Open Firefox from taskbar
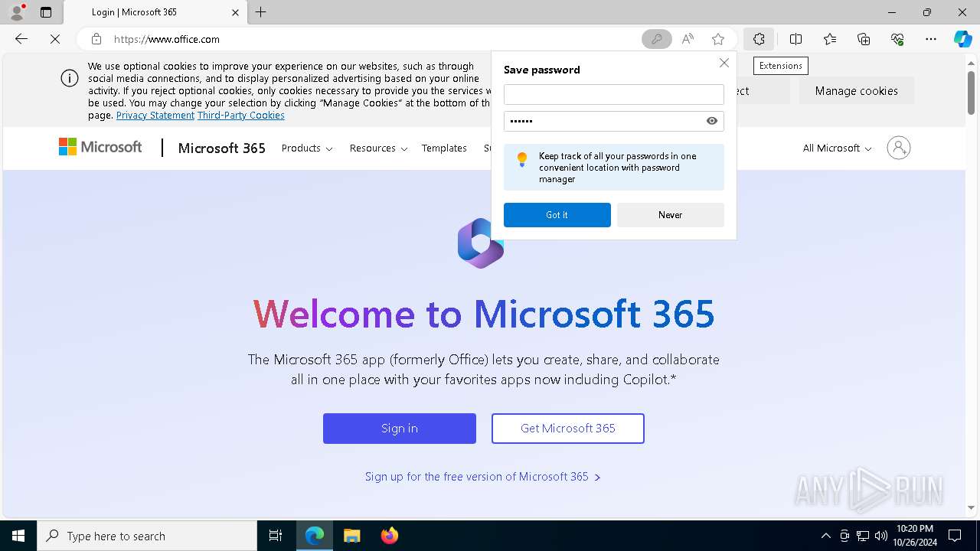The image size is (980, 551). coord(389,536)
